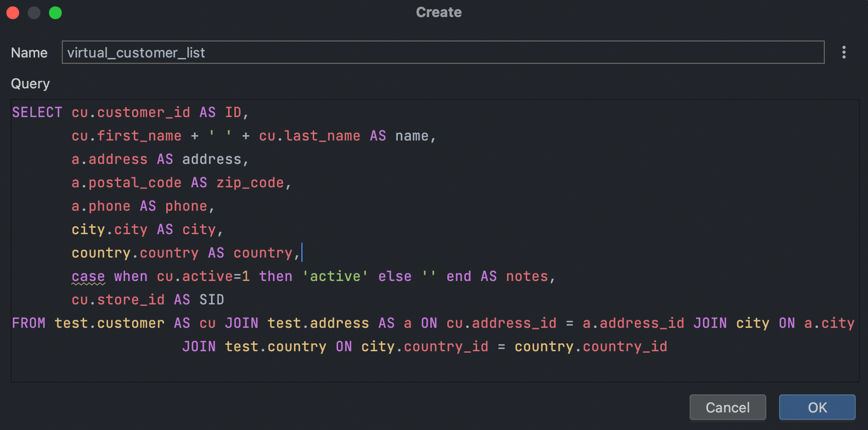Confirm the dialog with the OK button

817,408
